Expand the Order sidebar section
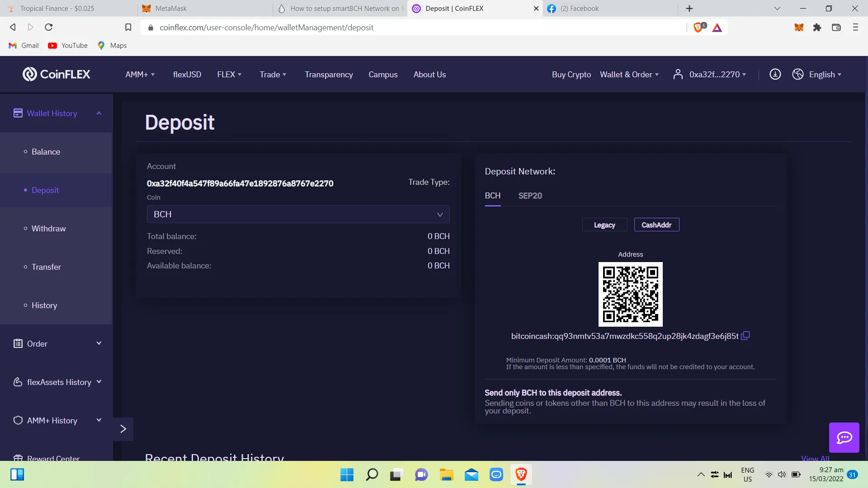 [99, 343]
